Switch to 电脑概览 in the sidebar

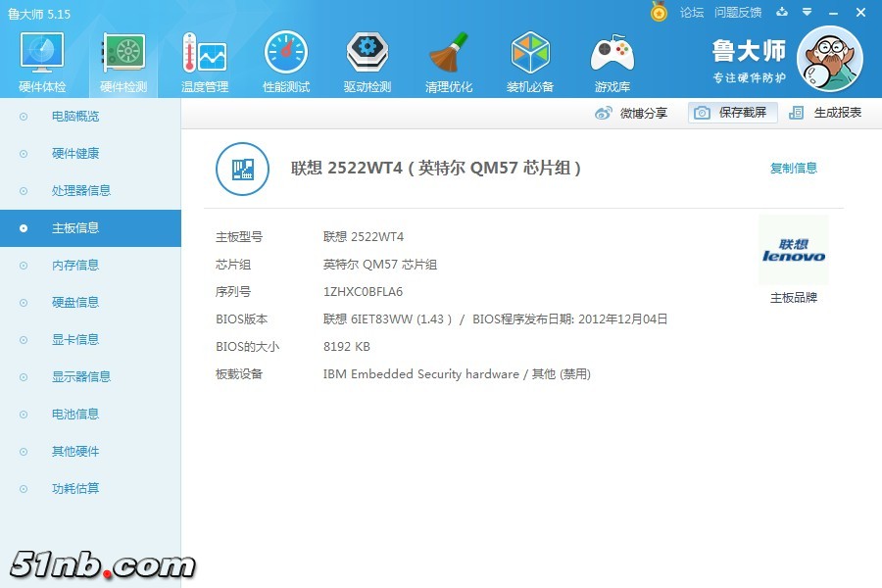[x=75, y=117]
